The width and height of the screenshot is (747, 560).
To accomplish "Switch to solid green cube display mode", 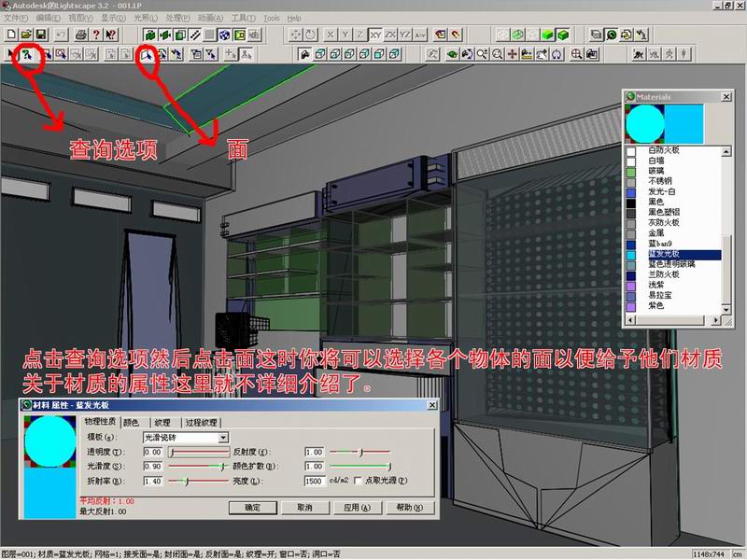I will click(x=548, y=35).
